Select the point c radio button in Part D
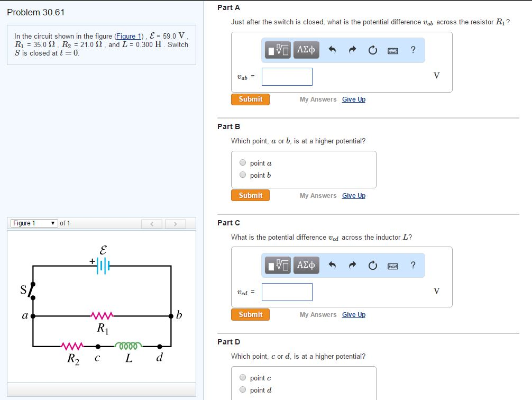The width and height of the screenshot is (532, 400). coord(243,377)
